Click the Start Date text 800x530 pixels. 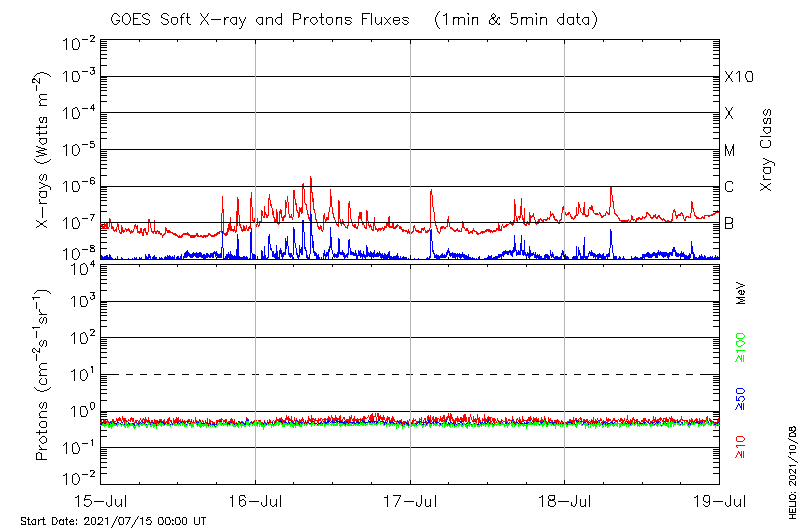click(113, 521)
